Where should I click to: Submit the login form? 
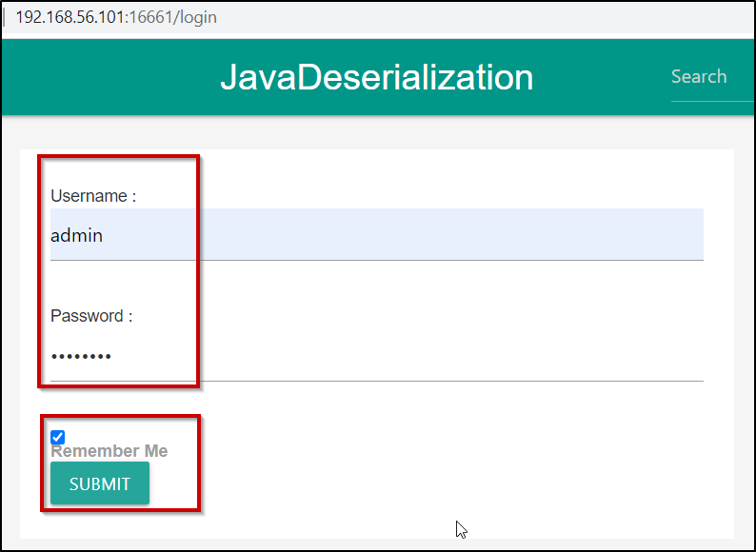(100, 483)
